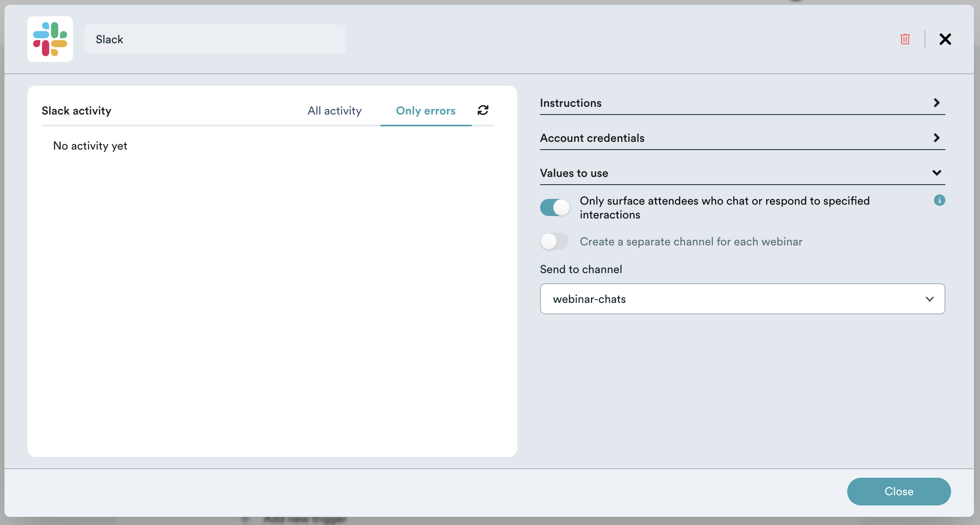This screenshot has width=980, height=525.
Task: Expand the Account credentials section
Action: point(742,138)
